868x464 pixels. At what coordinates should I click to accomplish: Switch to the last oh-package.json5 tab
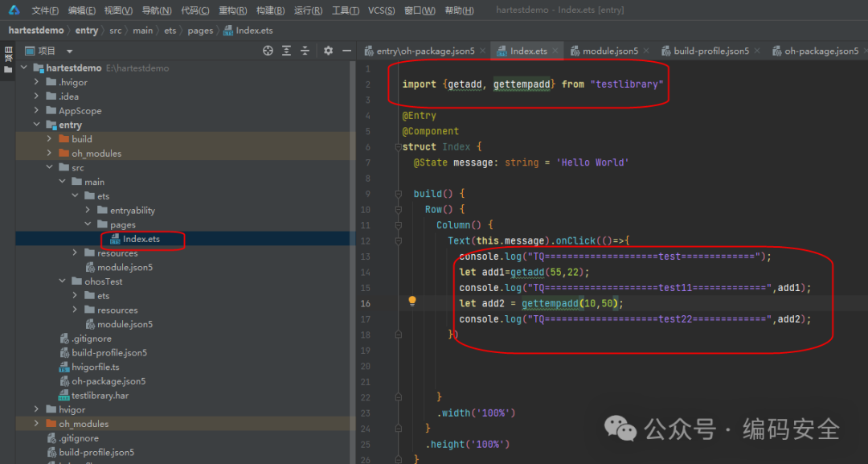pos(816,51)
